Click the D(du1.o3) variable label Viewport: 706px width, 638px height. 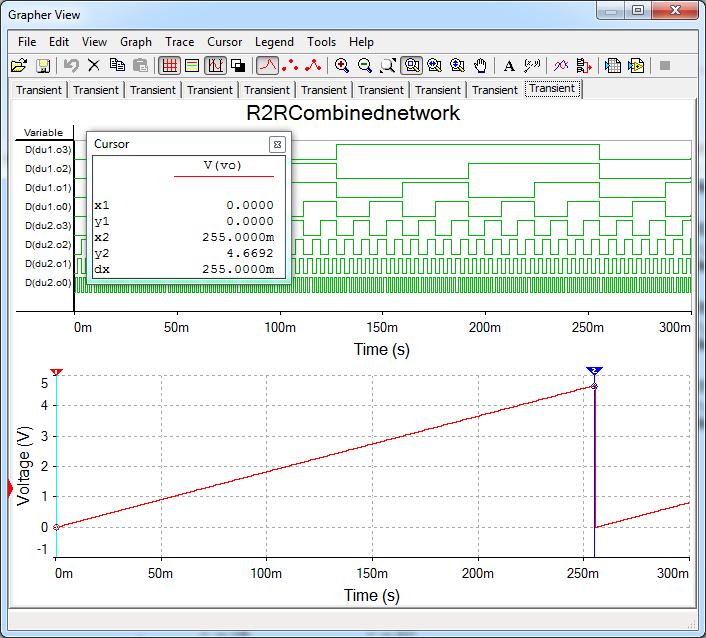[x=48, y=149]
